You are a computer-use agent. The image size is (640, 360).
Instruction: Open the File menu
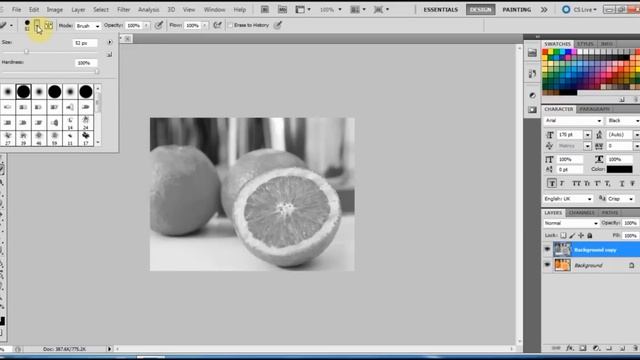(16, 9)
